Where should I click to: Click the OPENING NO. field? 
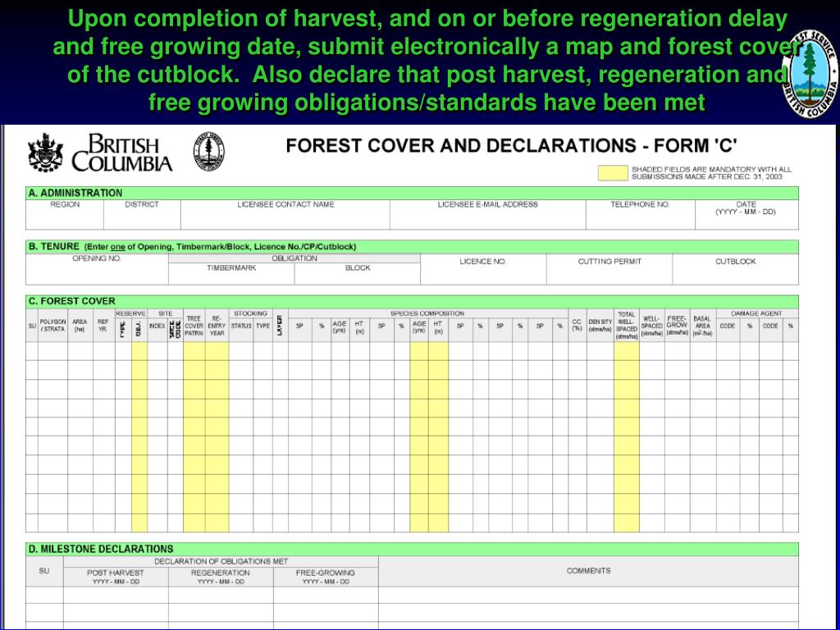point(97,269)
